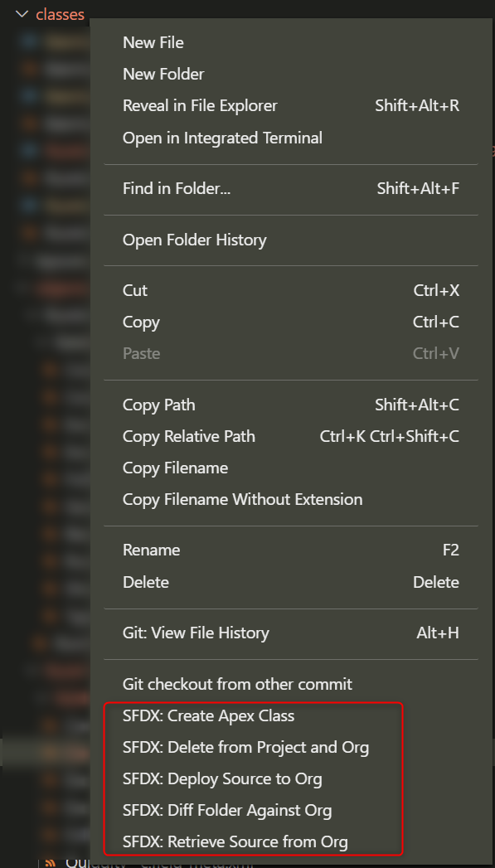Cut the selected folder
Screen dimensions: 495x868
pyautogui.click(x=136, y=290)
